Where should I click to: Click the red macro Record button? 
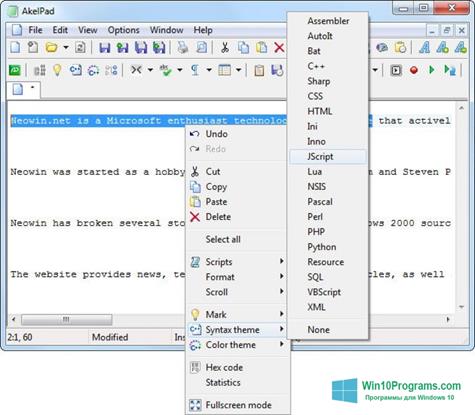tap(414, 70)
